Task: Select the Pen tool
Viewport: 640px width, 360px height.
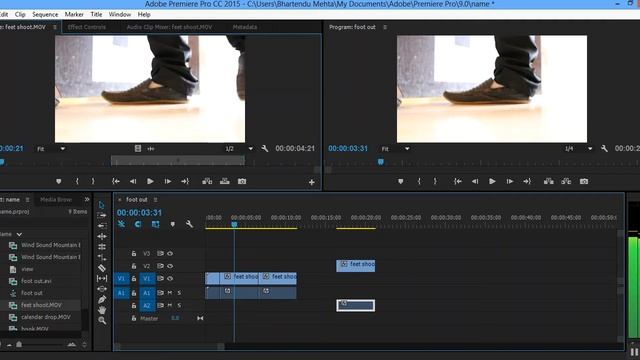Action: 102,300
